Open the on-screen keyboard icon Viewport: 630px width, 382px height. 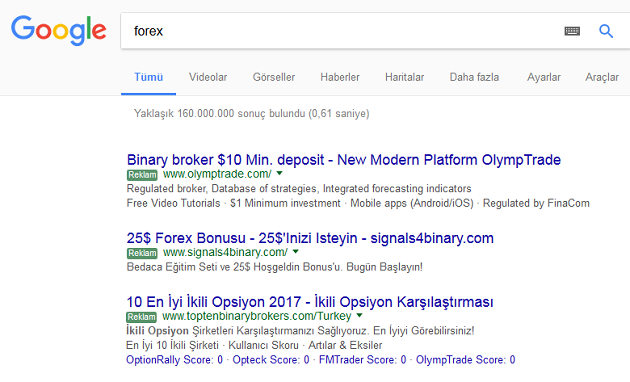[572, 31]
